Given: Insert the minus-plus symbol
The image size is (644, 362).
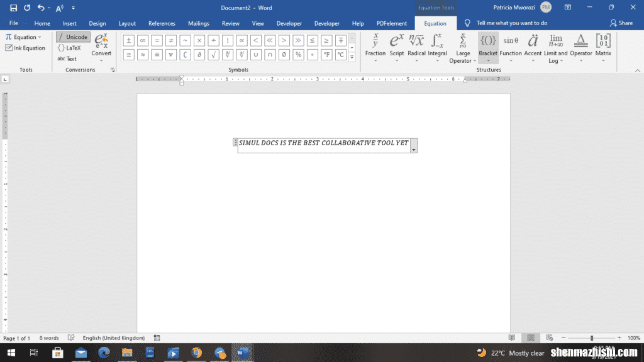Looking at the screenshot, I should (x=341, y=41).
